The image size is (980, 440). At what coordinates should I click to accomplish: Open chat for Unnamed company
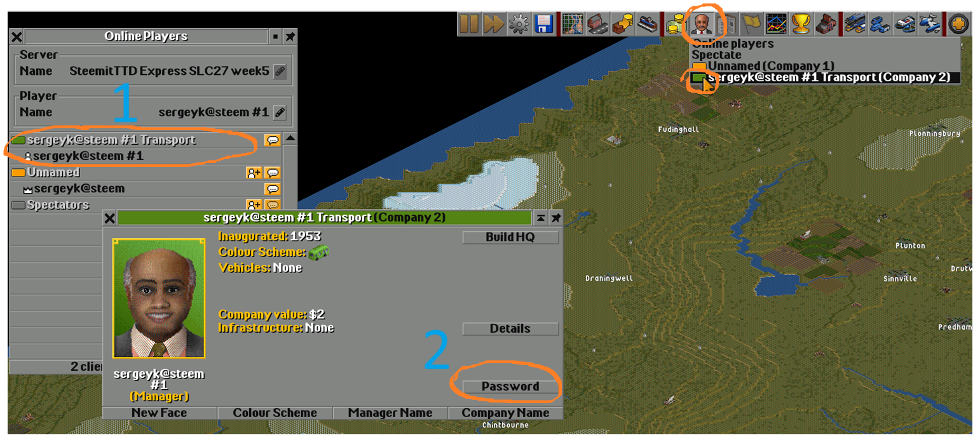pyautogui.click(x=273, y=173)
